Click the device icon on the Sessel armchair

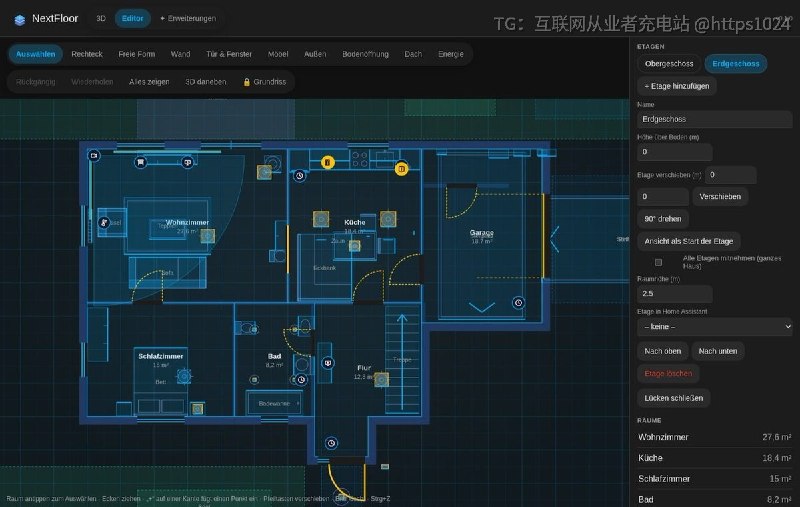click(x=104, y=222)
